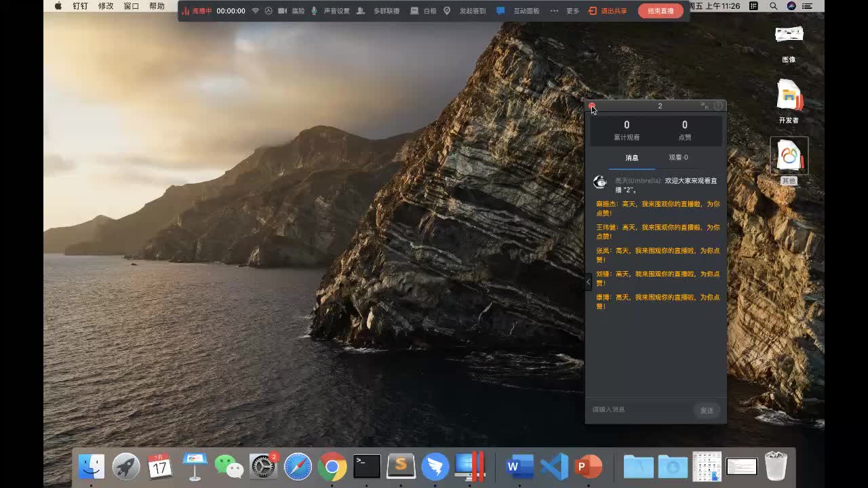868x488 pixels.
Task: Open Keynote from the Dock
Action: (195, 466)
